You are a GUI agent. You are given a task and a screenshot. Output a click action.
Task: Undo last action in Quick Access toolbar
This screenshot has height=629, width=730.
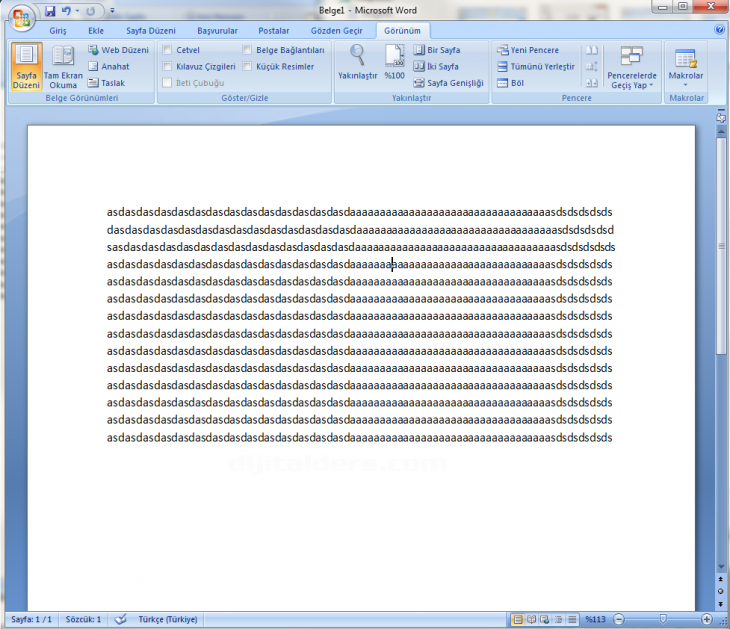(66, 11)
